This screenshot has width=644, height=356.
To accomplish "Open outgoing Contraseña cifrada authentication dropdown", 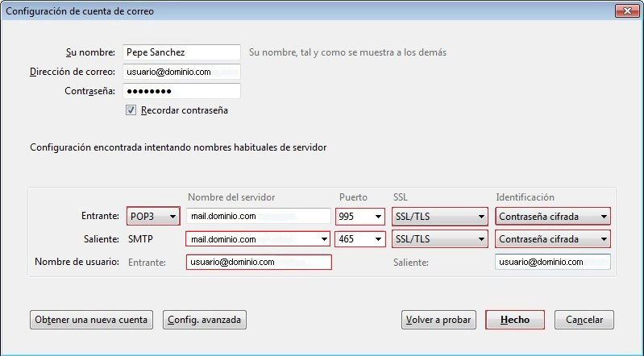I will point(553,239).
